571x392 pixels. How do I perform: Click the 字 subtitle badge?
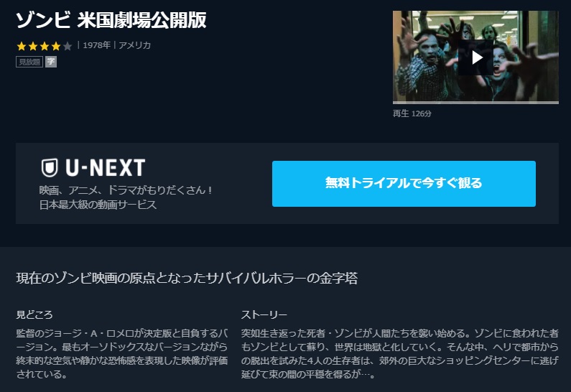(51, 62)
